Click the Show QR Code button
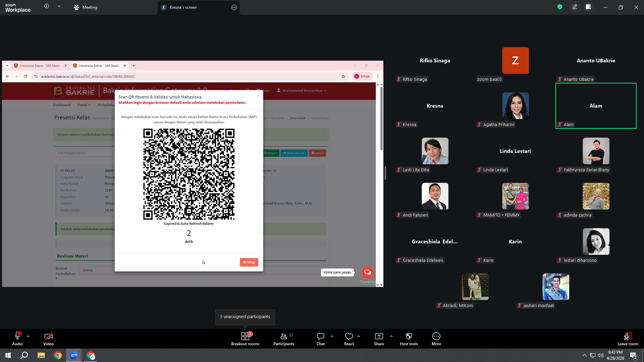 tap(294, 153)
